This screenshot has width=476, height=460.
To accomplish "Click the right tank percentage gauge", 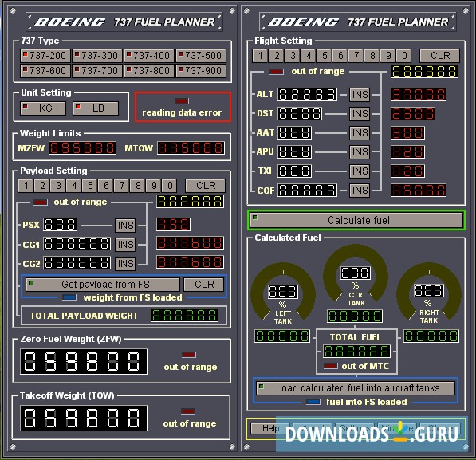I will [x=429, y=290].
